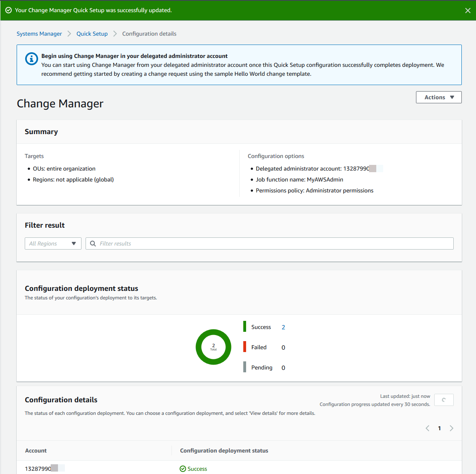Focus the Filter results search field
The height and width of the screenshot is (474, 476).
[x=270, y=243]
